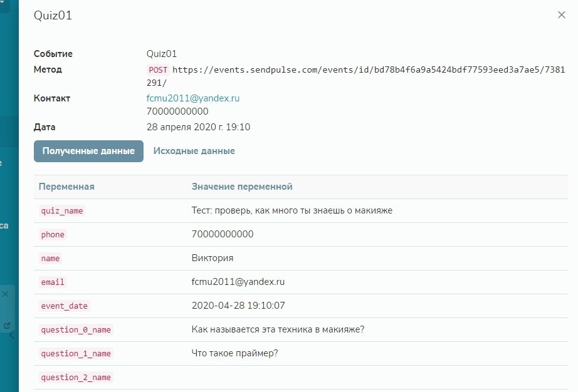Open the external link icon in sidebar
Screen dimensions: 578x392
pyautogui.click(x=6, y=325)
